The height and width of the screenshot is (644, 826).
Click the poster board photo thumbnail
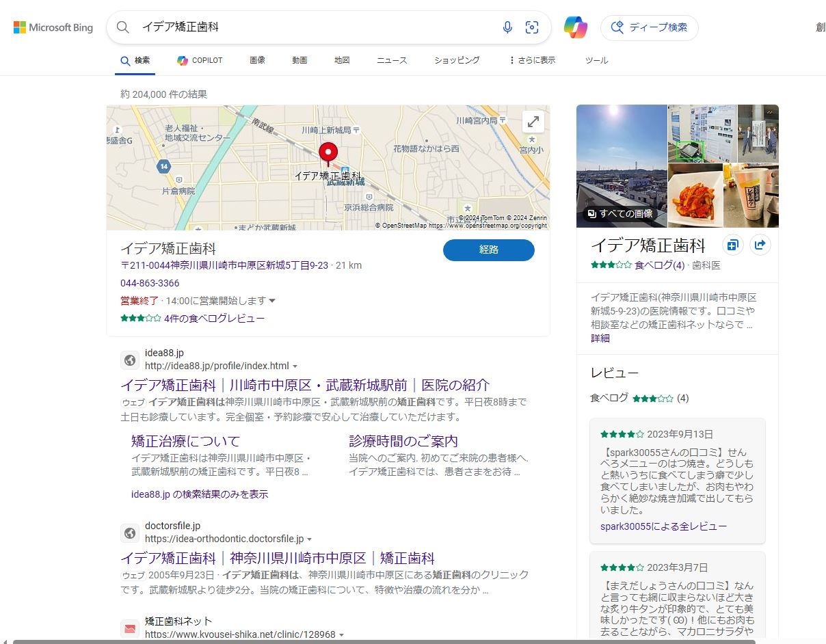702,133
